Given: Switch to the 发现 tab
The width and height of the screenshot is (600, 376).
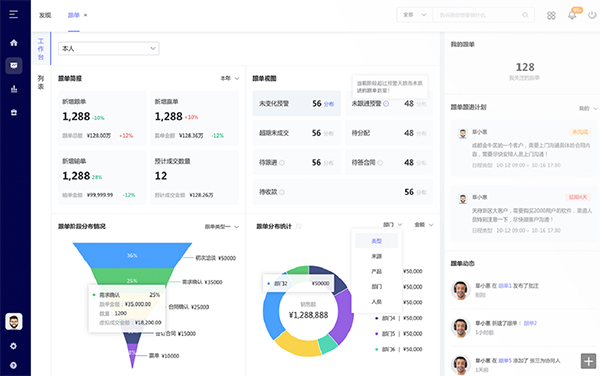Looking at the screenshot, I should pyautogui.click(x=45, y=15).
